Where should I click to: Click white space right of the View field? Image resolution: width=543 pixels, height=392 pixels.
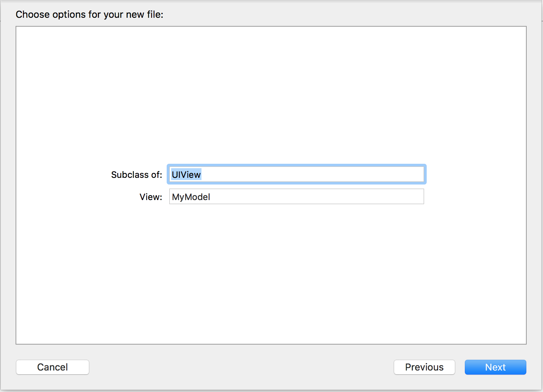click(x=474, y=197)
